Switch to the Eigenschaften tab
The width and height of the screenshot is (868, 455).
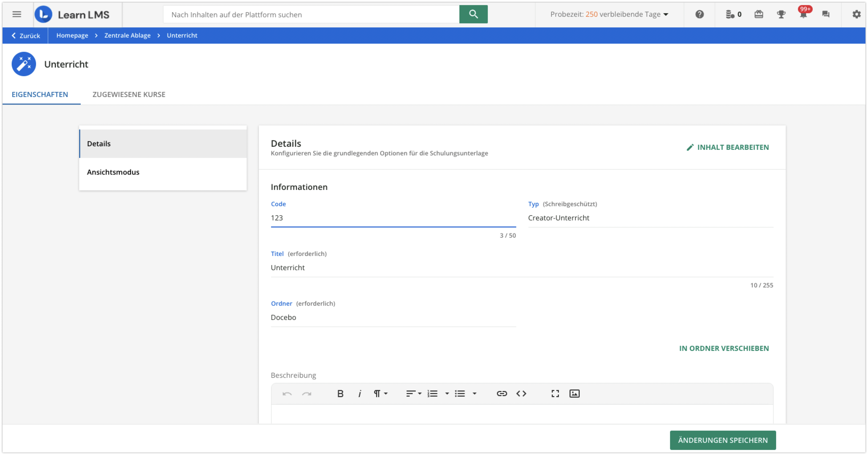[40, 94]
